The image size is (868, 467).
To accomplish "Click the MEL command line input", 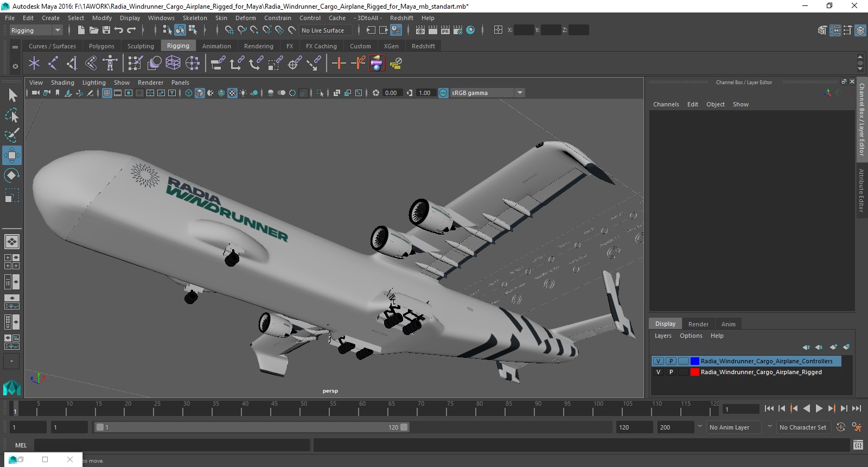I will pyautogui.click(x=172, y=445).
